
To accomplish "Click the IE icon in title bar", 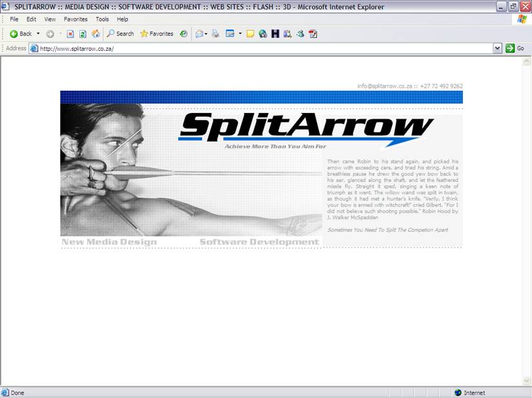I will click(x=5, y=6).
